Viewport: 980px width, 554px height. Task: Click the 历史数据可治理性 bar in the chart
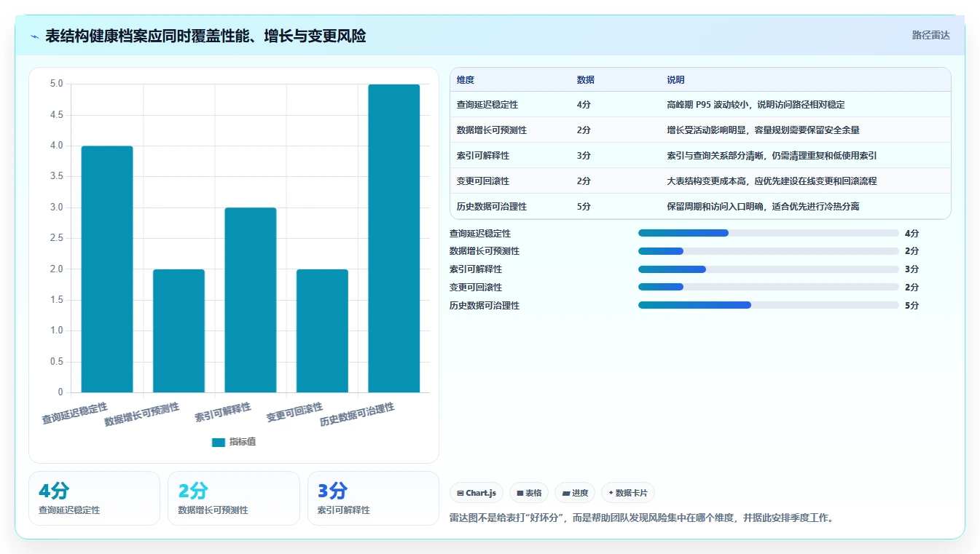point(393,239)
